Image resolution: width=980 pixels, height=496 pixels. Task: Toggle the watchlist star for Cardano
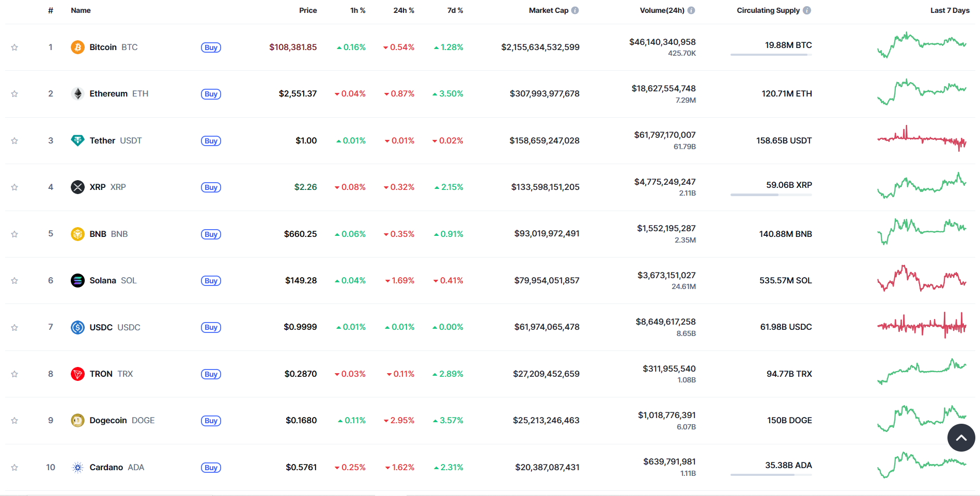pos(14,468)
